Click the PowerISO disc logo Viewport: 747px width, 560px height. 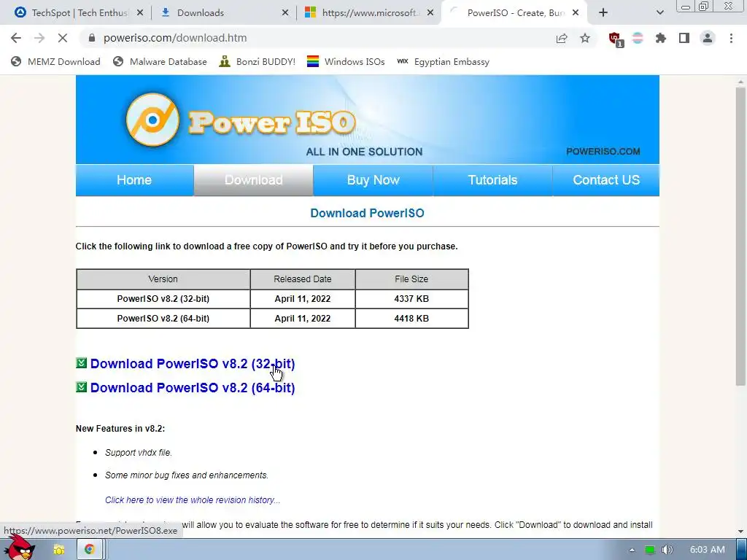152,120
